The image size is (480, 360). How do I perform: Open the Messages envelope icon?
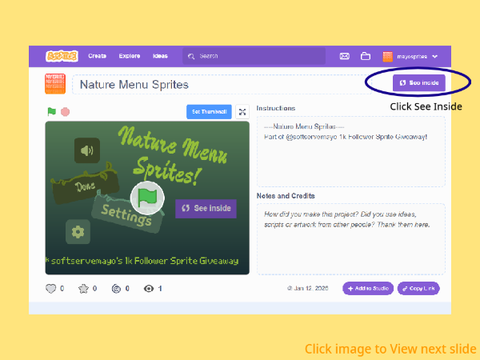(344, 56)
